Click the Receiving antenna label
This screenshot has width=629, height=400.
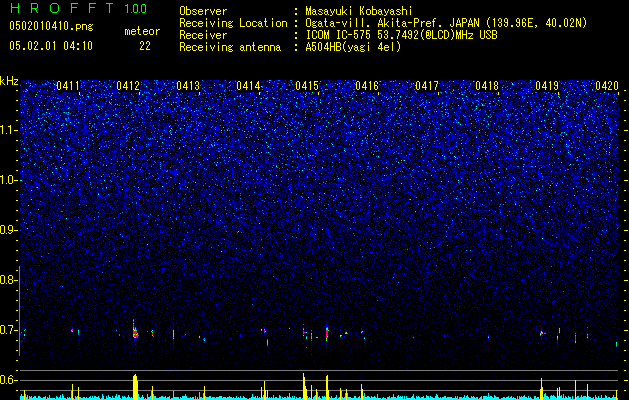click(x=230, y=47)
